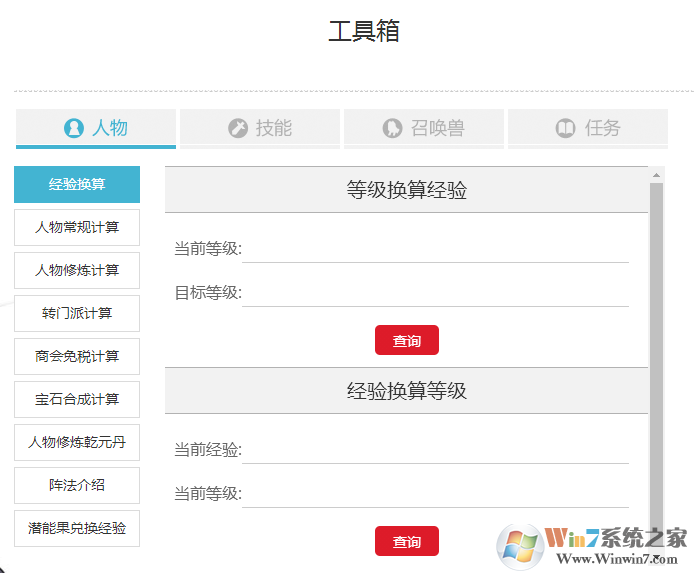
Task: Click 查询 button under 经验换算等级
Action: tap(407, 541)
